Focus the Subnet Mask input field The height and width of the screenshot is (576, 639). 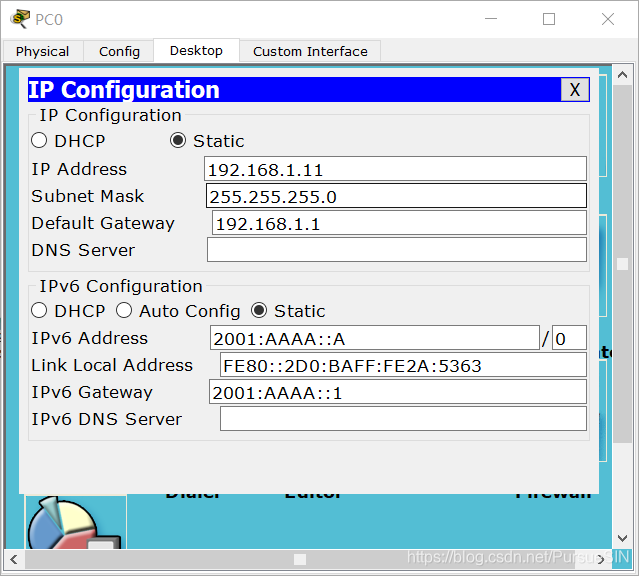pyautogui.click(x=396, y=196)
